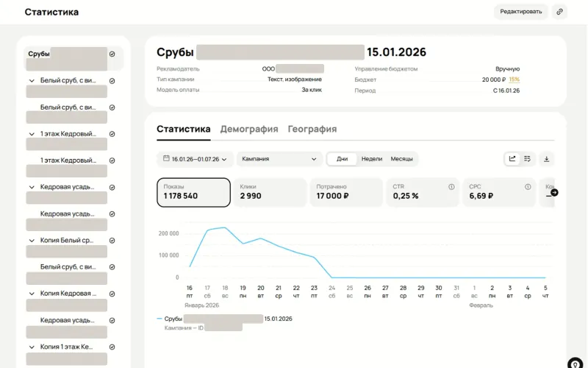Screen dimensions: 588x368
Task: Open the help widget icon in bottom corner
Action: point(576,364)
